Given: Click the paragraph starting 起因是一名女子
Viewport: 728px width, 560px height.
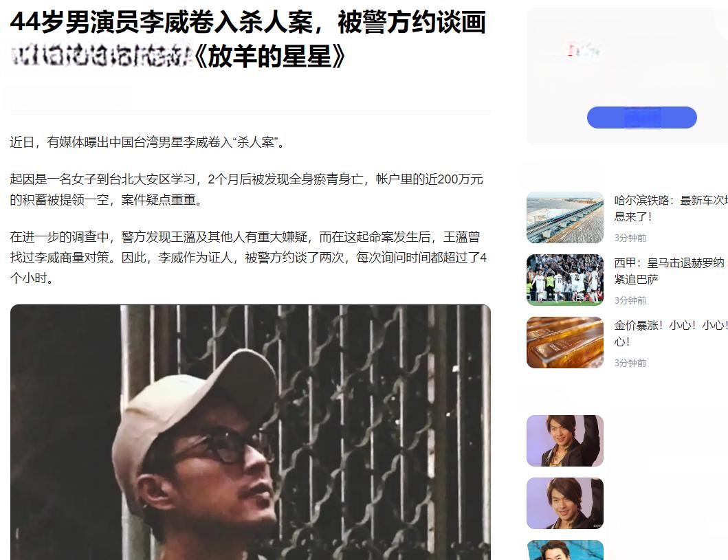Looking at the screenshot, I should [x=247, y=189].
